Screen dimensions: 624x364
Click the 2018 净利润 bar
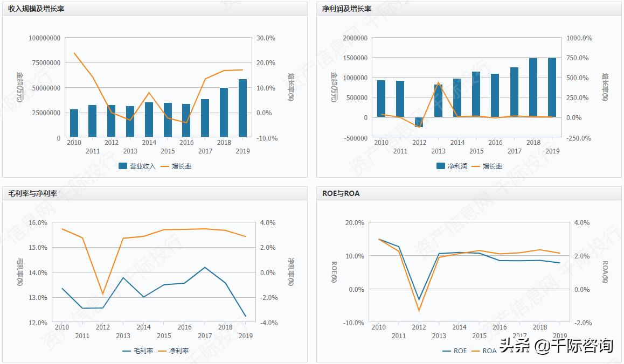pyautogui.click(x=533, y=88)
